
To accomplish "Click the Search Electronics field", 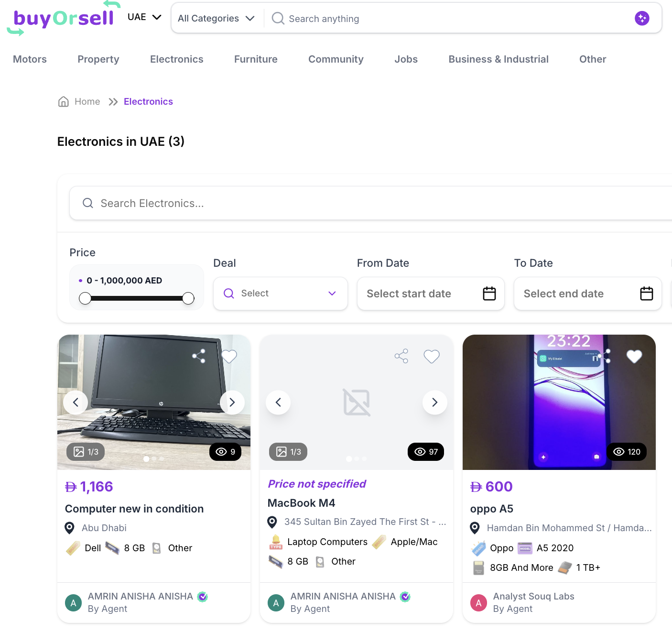I will pyautogui.click(x=370, y=203).
